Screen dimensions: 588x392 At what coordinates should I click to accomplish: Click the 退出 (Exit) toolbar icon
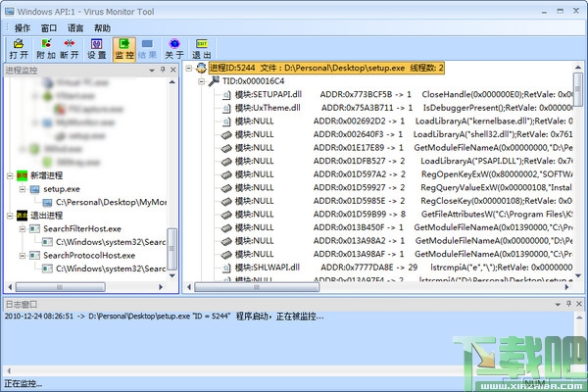click(x=202, y=49)
